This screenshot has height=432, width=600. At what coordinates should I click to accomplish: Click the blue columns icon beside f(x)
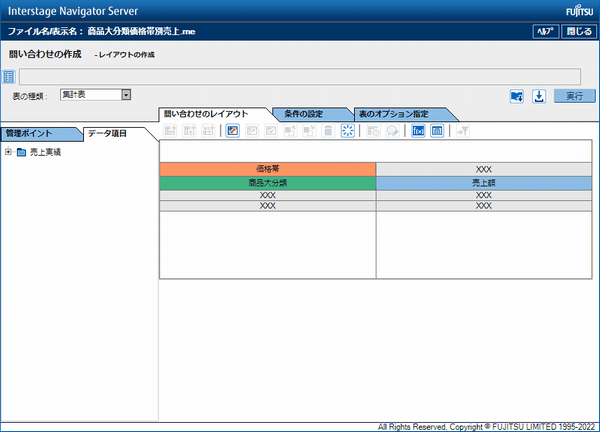pyautogui.click(x=437, y=131)
